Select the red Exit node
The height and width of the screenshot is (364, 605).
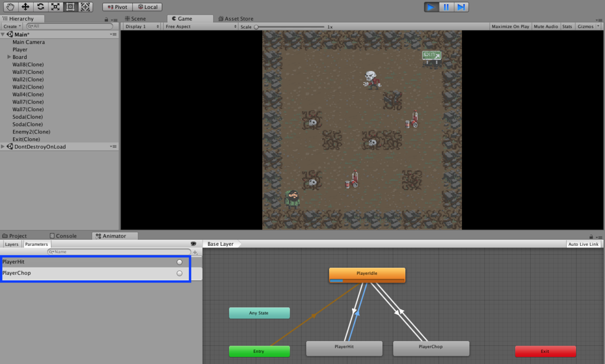(545, 351)
